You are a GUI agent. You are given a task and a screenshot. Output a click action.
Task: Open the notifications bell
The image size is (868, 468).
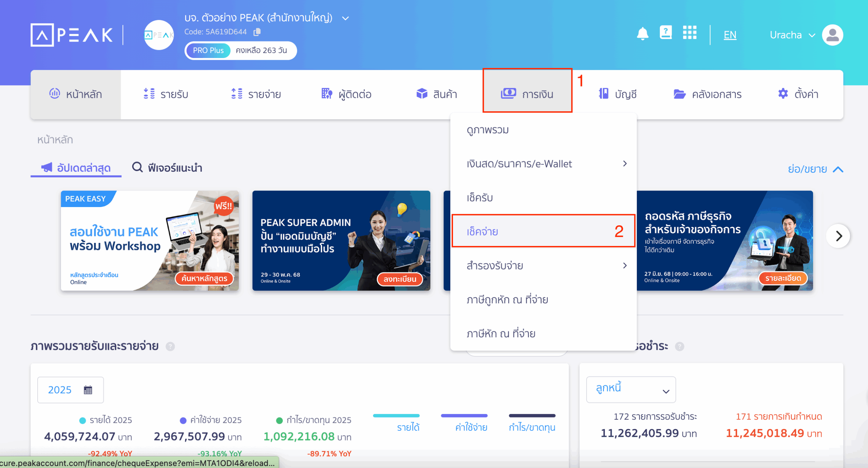(x=643, y=34)
